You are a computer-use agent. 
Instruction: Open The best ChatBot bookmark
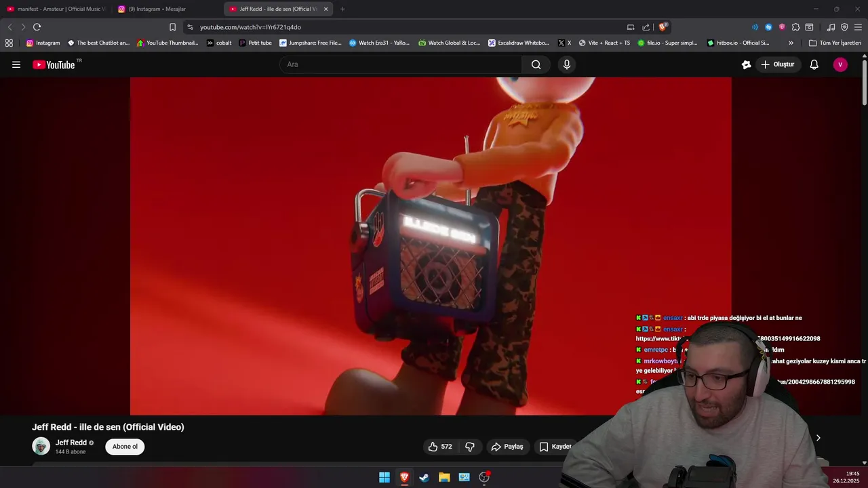point(98,43)
